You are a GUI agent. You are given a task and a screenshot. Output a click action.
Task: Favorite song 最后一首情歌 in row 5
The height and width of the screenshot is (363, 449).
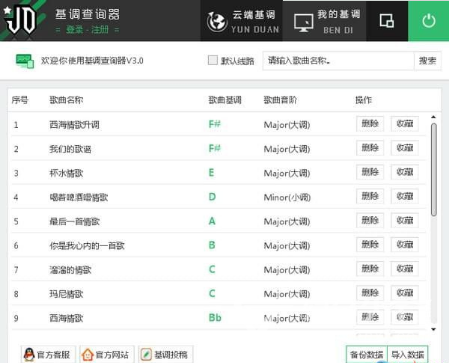pos(405,221)
